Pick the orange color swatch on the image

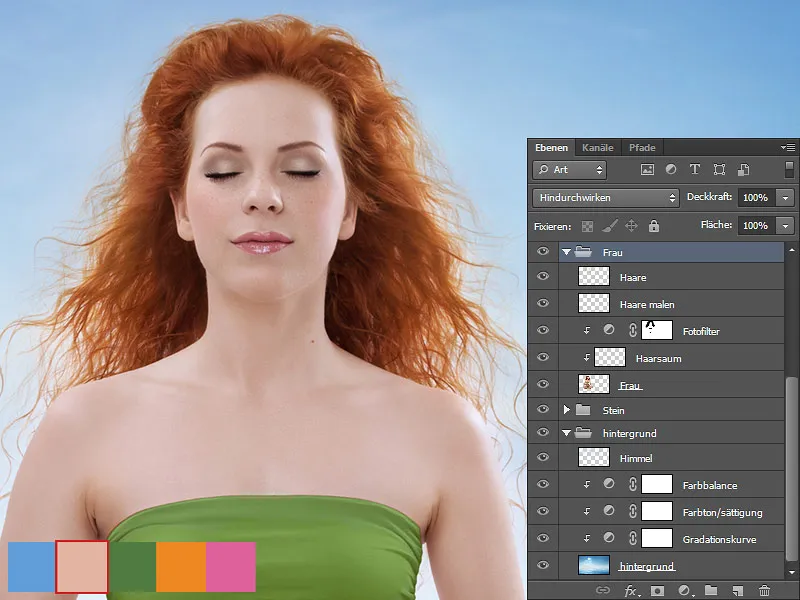point(181,567)
